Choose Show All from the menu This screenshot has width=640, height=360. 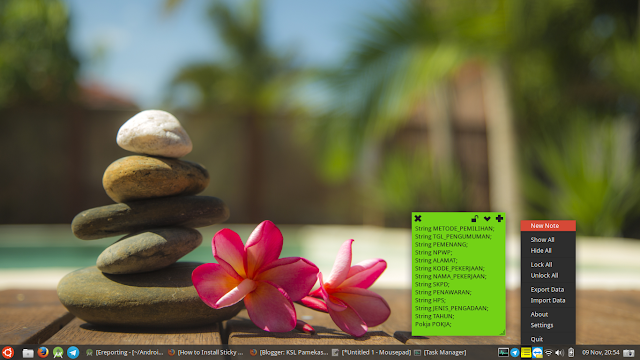click(548, 240)
